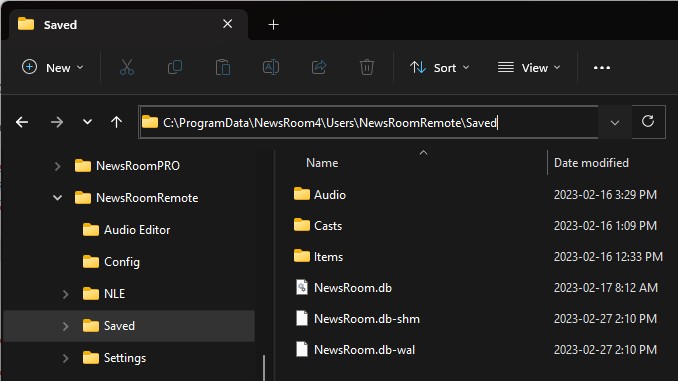Click the Cut scissors icon
This screenshot has width=678, height=381.
tap(127, 67)
